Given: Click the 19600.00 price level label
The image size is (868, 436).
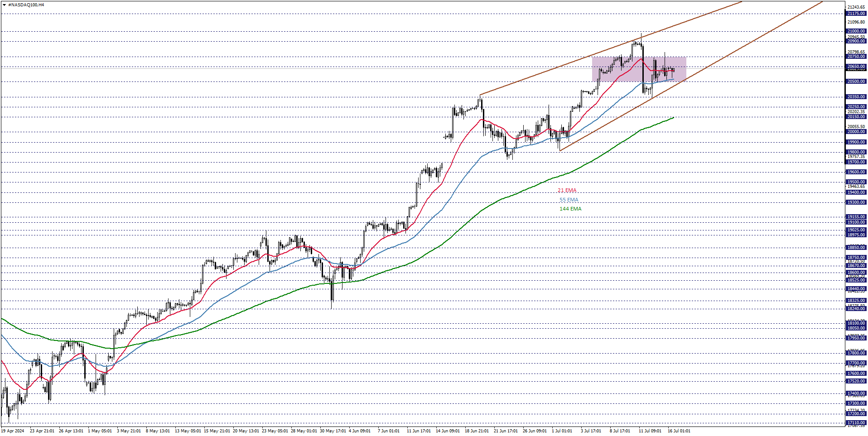Looking at the screenshot, I should [856, 172].
